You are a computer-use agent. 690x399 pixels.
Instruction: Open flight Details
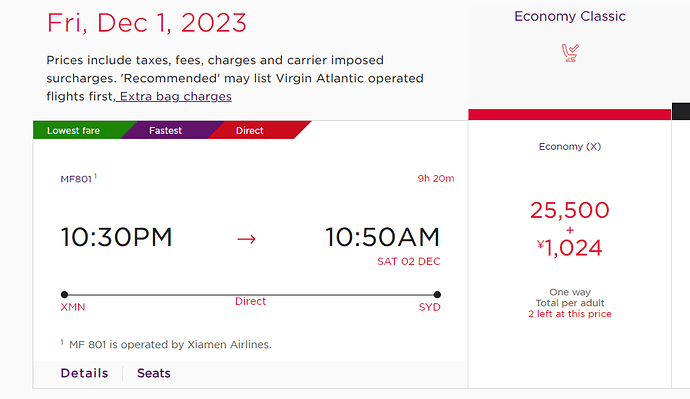(84, 373)
